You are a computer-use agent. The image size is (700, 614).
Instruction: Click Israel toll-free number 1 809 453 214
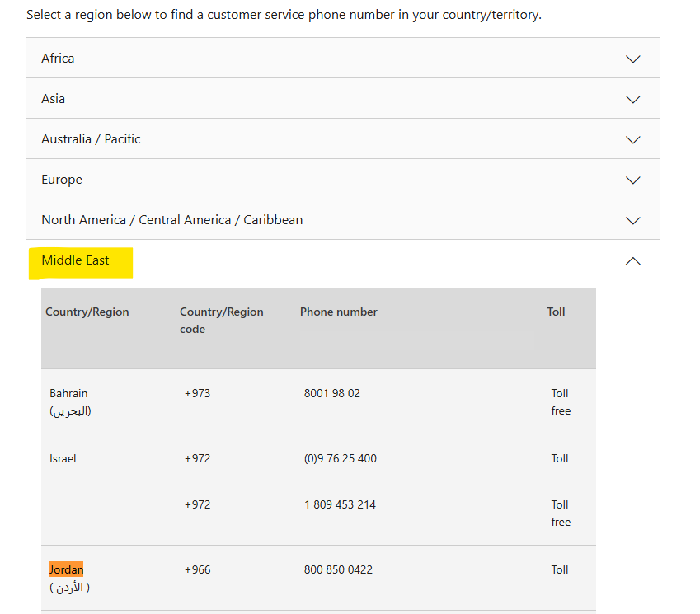(x=340, y=504)
